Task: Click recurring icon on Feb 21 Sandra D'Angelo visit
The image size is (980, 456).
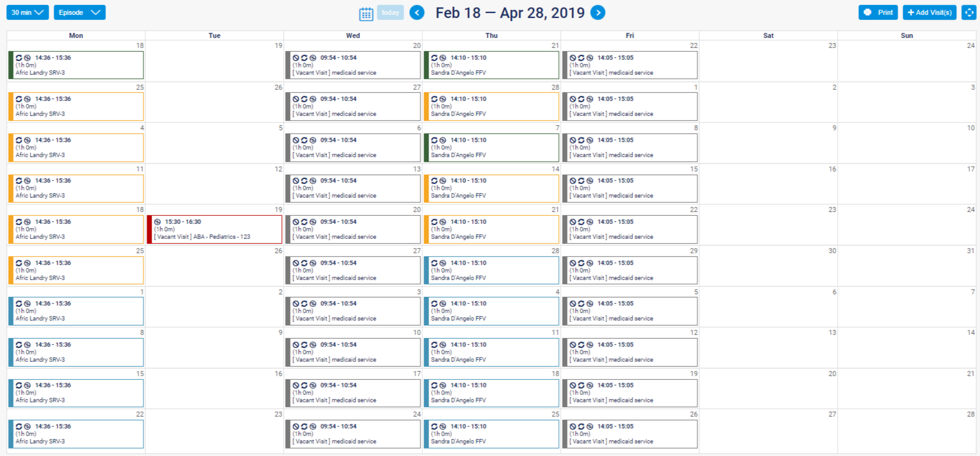Action: (x=434, y=58)
